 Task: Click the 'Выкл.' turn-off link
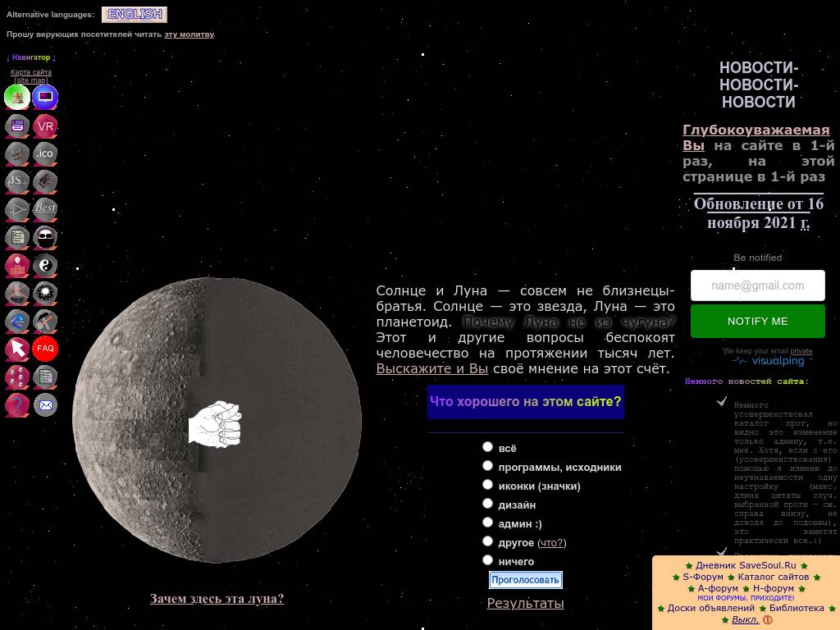745,619
